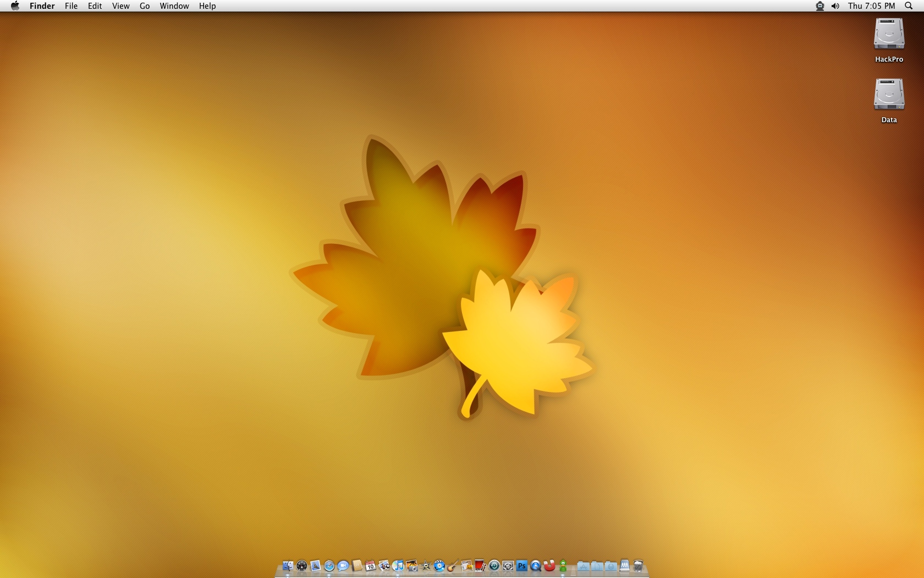Click the Thu 7:05 PM clock
Screen dimensions: 924x578
click(871, 6)
